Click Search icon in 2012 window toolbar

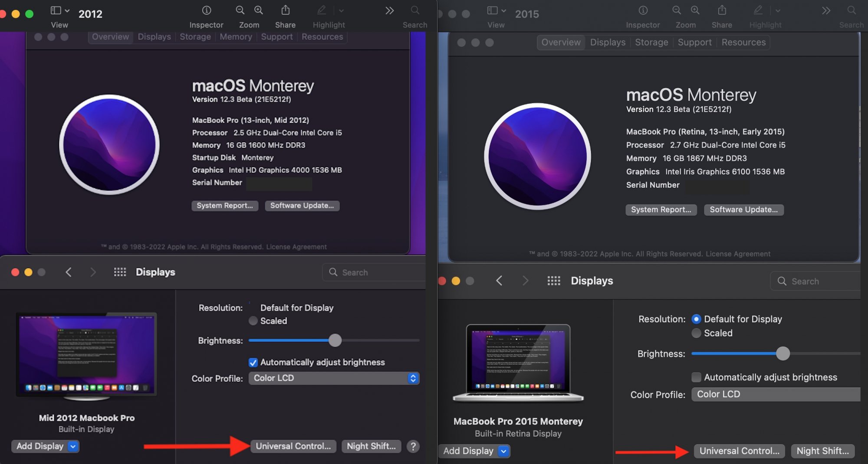[x=415, y=10]
